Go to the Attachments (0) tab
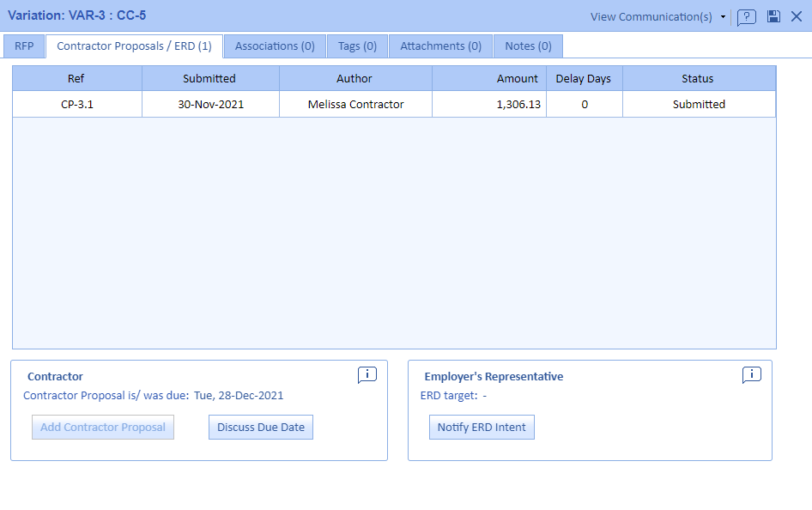 click(440, 46)
